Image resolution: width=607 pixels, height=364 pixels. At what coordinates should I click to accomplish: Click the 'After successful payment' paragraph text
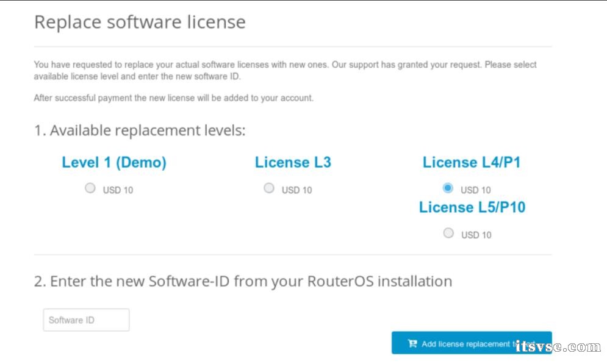(x=173, y=98)
